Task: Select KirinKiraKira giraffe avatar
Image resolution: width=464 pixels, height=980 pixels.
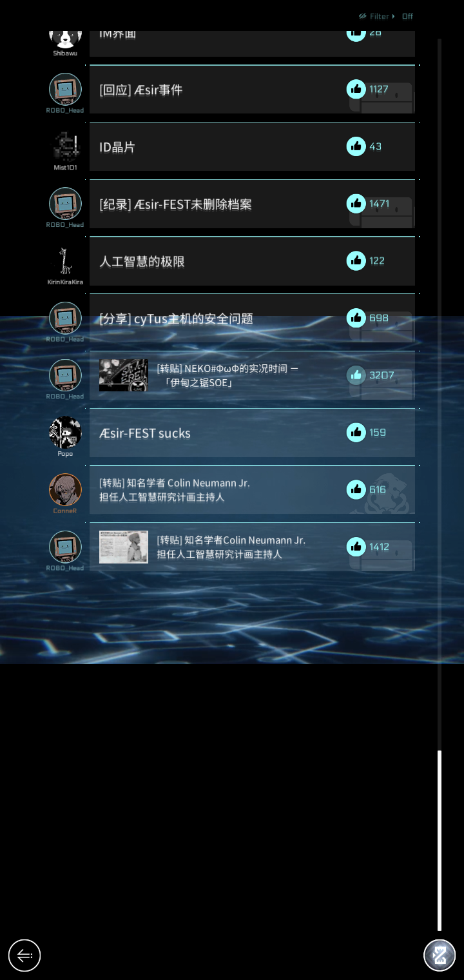Action: point(65,260)
